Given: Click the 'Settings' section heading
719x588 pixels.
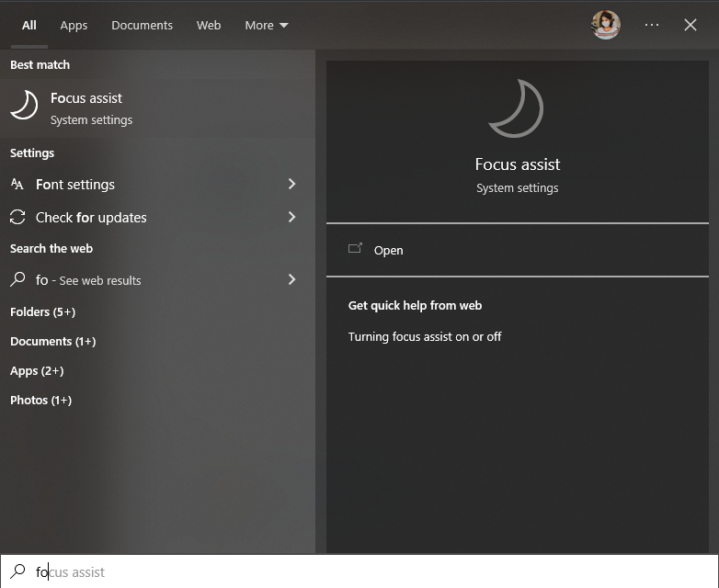Looking at the screenshot, I should (x=32, y=153).
